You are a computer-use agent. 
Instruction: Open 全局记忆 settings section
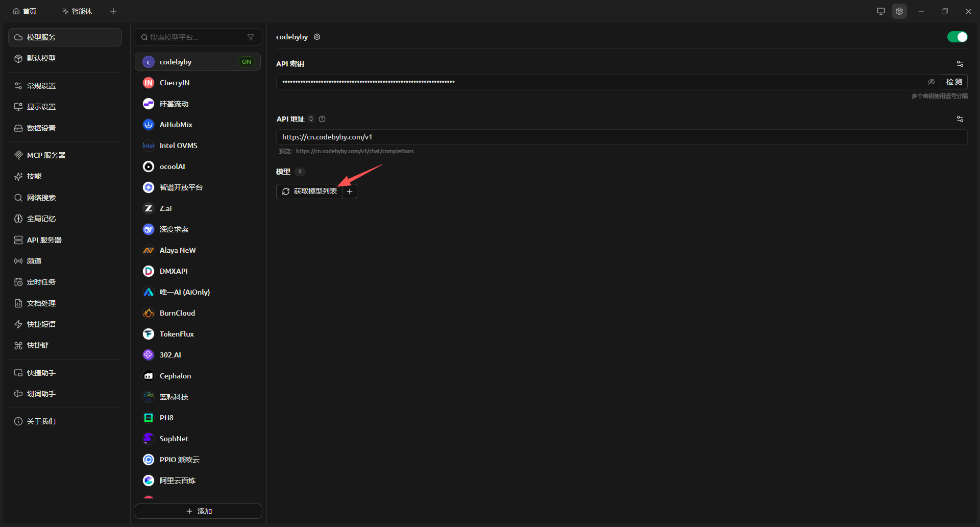coord(65,219)
